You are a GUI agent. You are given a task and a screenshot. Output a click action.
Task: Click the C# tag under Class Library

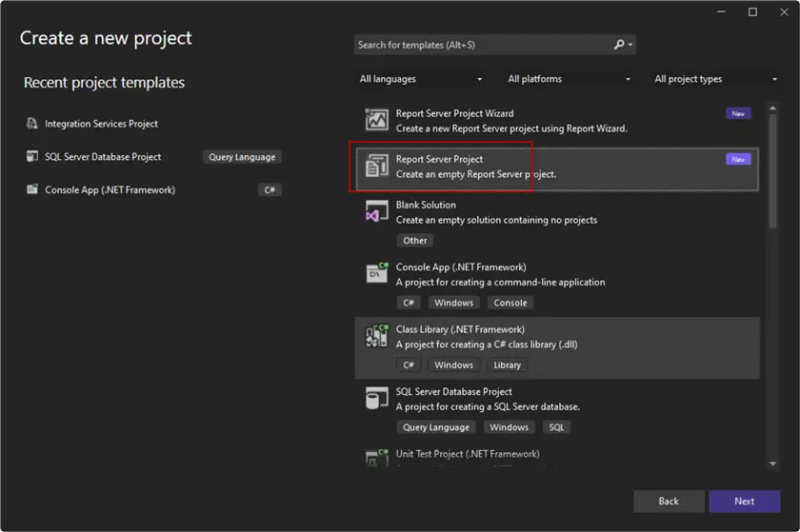(x=409, y=365)
